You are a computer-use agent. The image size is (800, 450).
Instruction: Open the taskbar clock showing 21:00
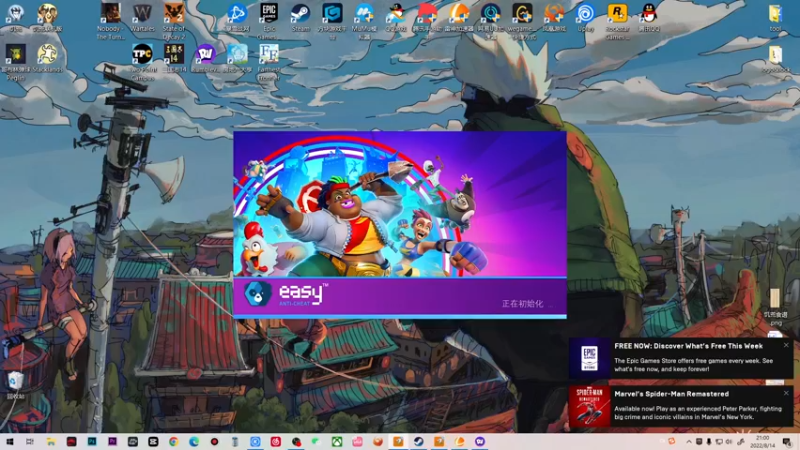click(x=762, y=442)
